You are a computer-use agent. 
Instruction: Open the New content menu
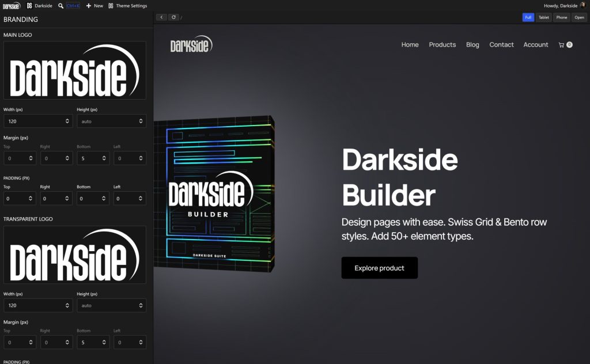coord(94,6)
